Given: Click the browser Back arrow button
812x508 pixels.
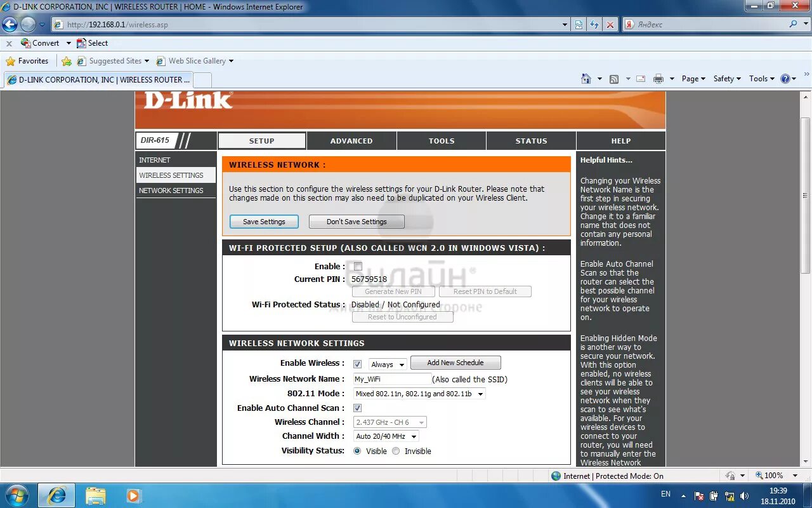Looking at the screenshot, I should point(10,25).
